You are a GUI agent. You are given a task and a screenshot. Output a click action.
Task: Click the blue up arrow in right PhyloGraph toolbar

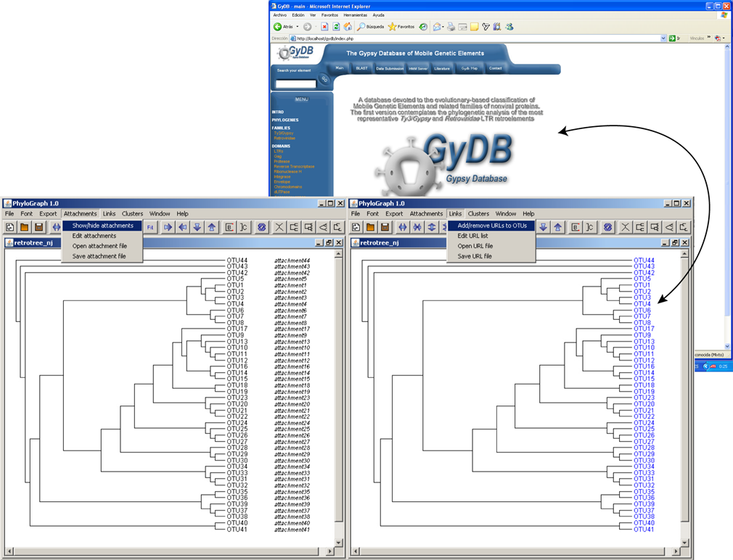(557, 228)
